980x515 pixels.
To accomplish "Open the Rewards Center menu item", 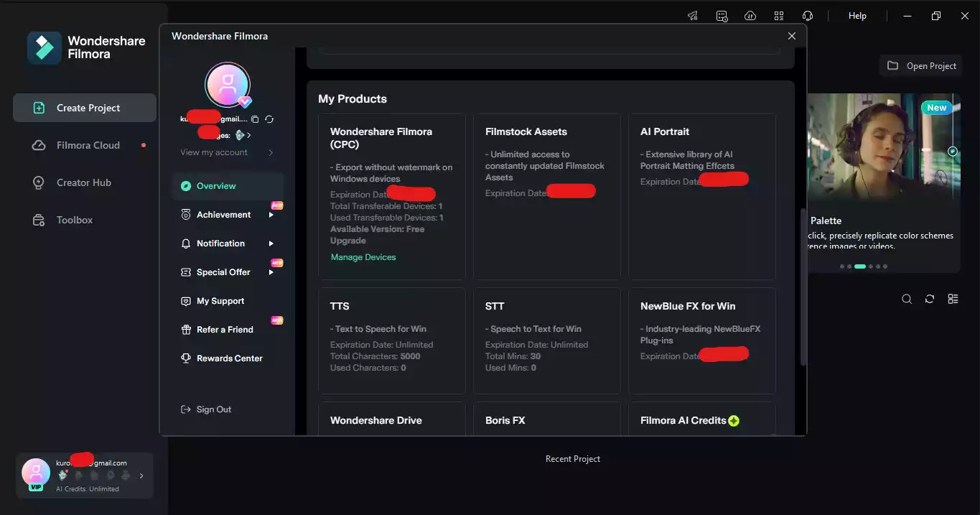I will click(228, 358).
